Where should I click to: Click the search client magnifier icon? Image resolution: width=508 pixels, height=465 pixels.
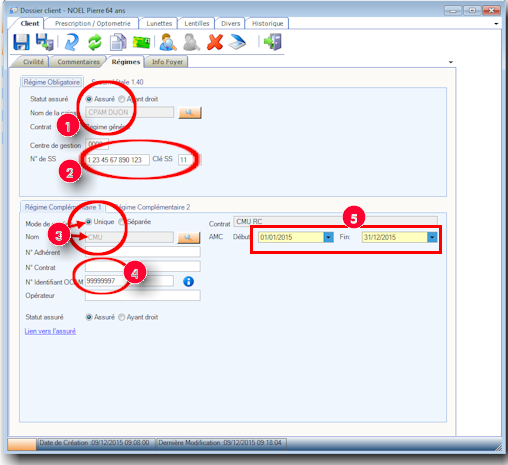pos(168,42)
